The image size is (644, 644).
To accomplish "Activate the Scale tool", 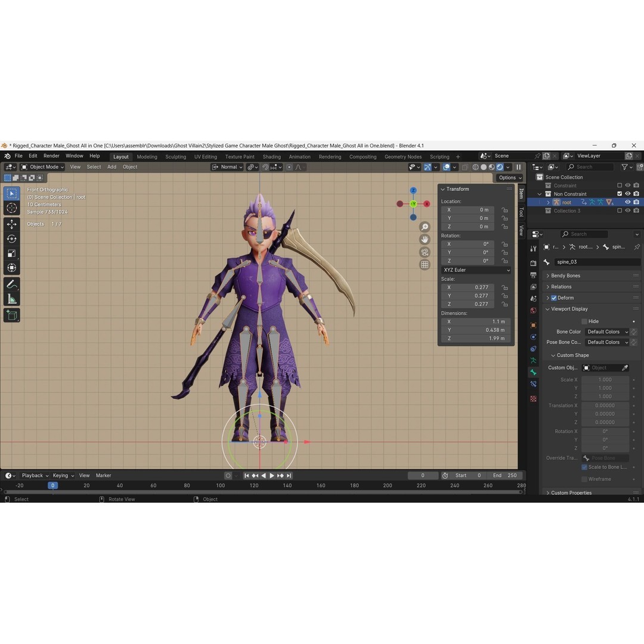I will pyautogui.click(x=11, y=253).
